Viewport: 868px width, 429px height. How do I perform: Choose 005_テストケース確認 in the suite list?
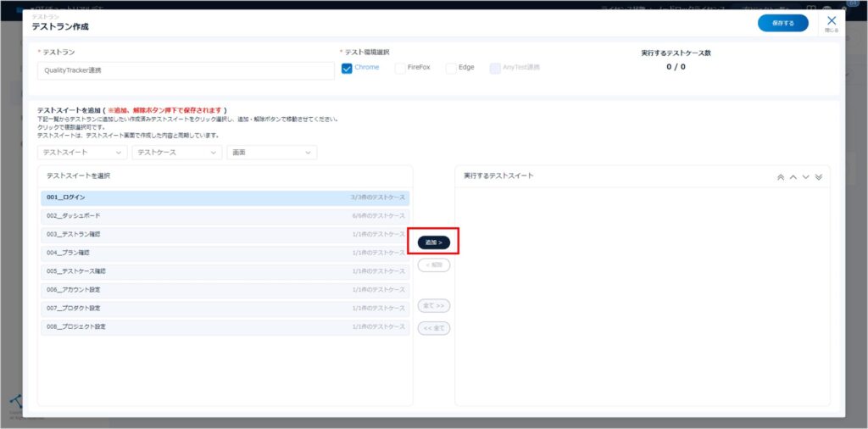225,271
